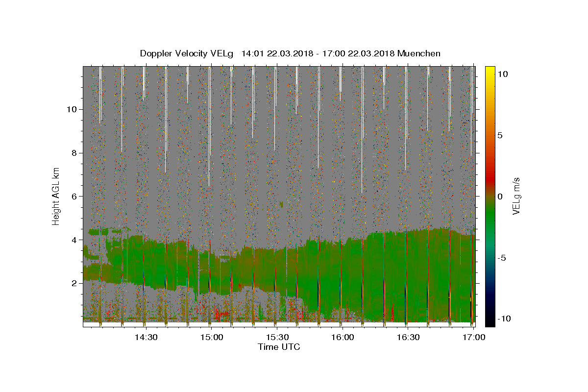Click the 17:00 time tick label
The height and width of the screenshot is (392, 588).
[x=474, y=337]
